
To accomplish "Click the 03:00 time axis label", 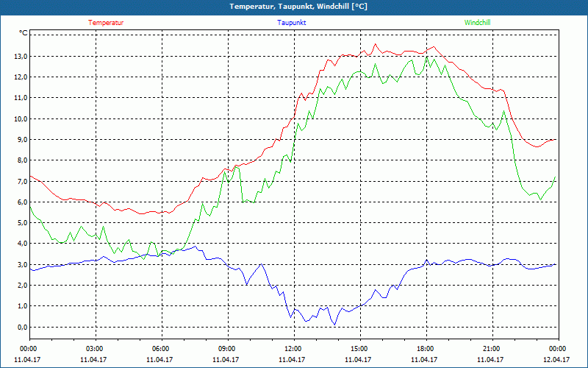I will [x=94, y=349].
